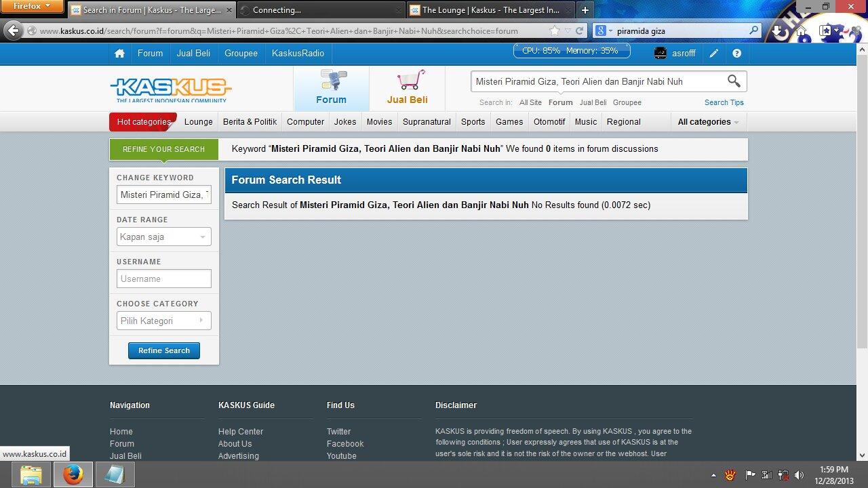The width and height of the screenshot is (868, 488).
Task: Select the Search in Forum tab
Action: pos(151,10)
